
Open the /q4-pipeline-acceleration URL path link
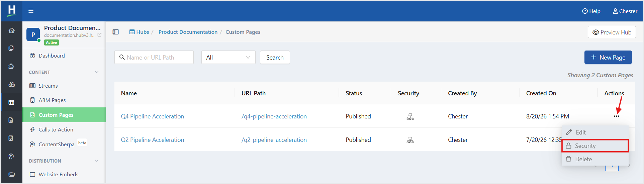coord(274,116)
